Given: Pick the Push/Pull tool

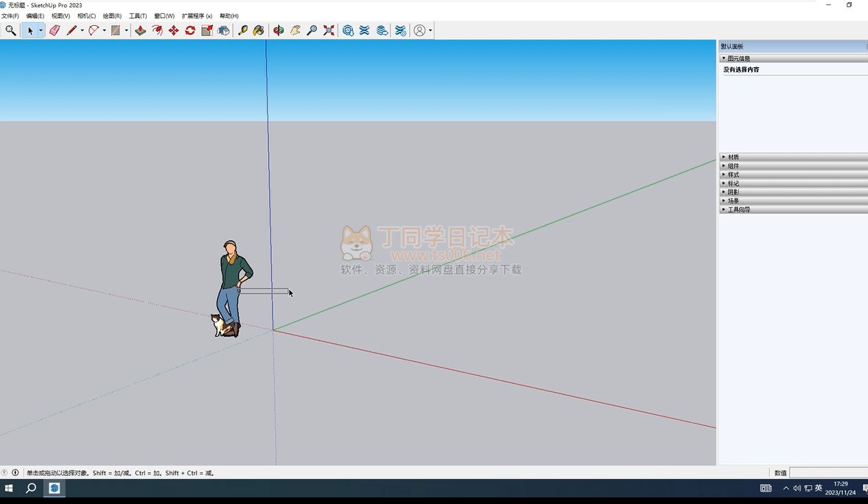Looking at the screenshot, I should (x=140, y=30).
